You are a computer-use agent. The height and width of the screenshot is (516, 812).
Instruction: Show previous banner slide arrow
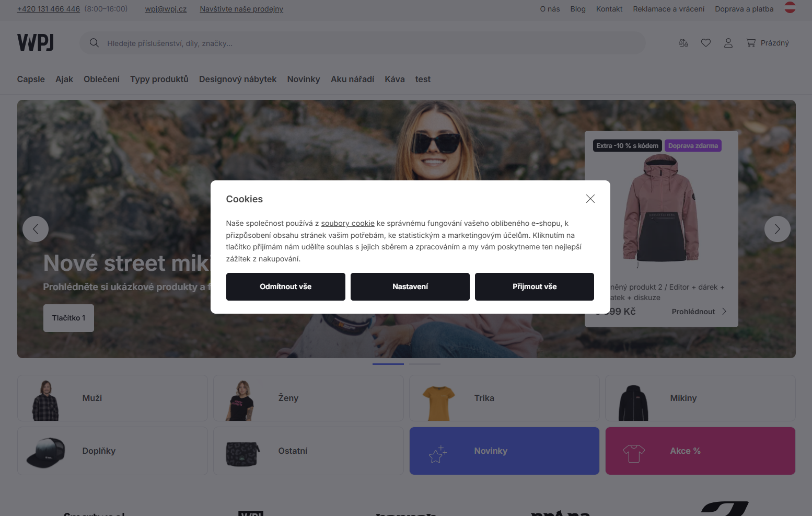pyautogui.click(x=36, y=229)
